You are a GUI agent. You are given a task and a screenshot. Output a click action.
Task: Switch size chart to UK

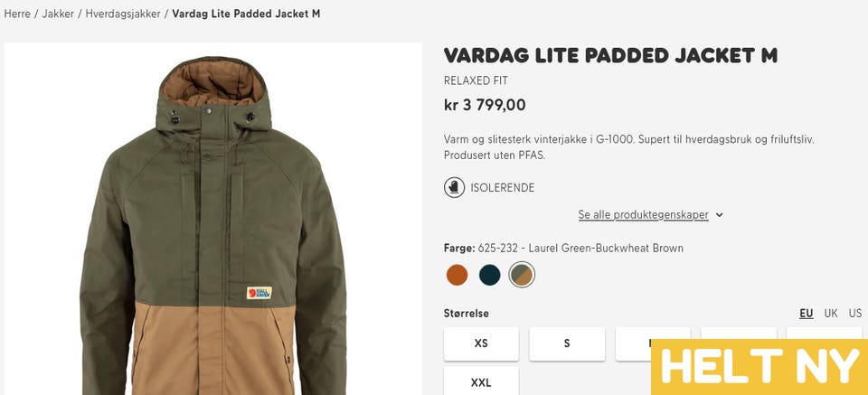click(830, 314)
